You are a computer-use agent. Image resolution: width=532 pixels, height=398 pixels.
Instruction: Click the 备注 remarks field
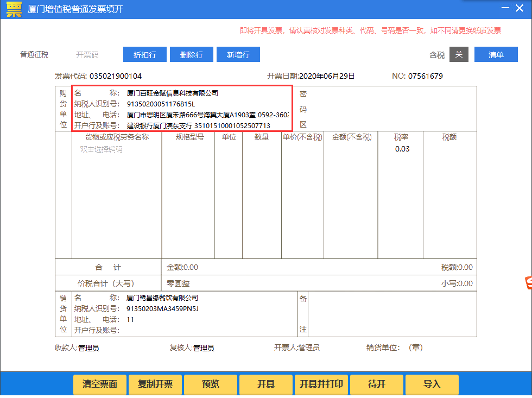392,314
